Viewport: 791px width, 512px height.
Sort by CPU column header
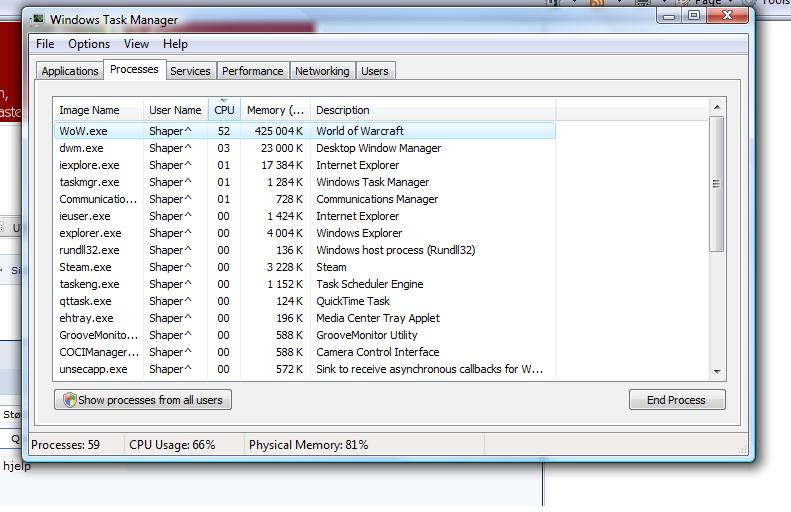(224, 110)
